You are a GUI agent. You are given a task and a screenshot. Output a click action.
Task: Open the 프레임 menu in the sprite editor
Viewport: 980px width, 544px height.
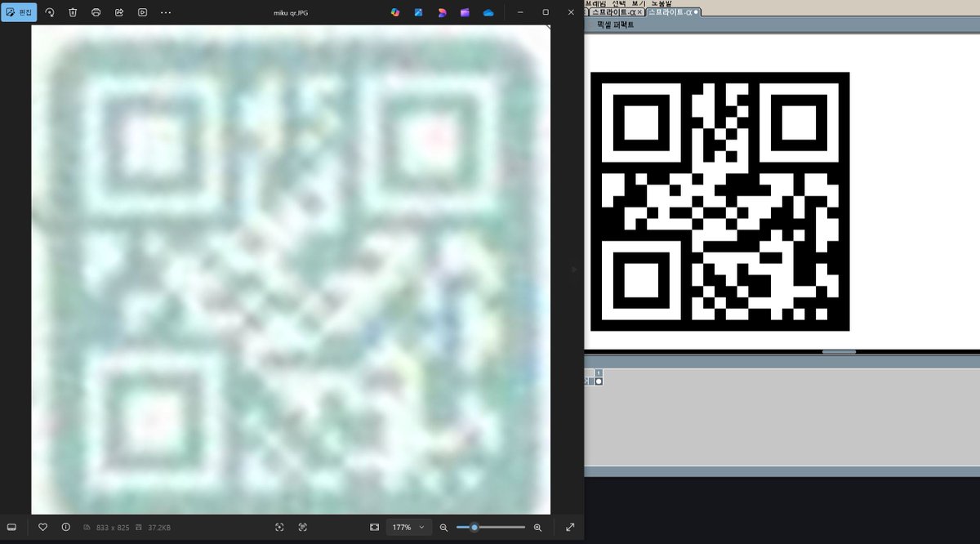click(x=595, y=3)
